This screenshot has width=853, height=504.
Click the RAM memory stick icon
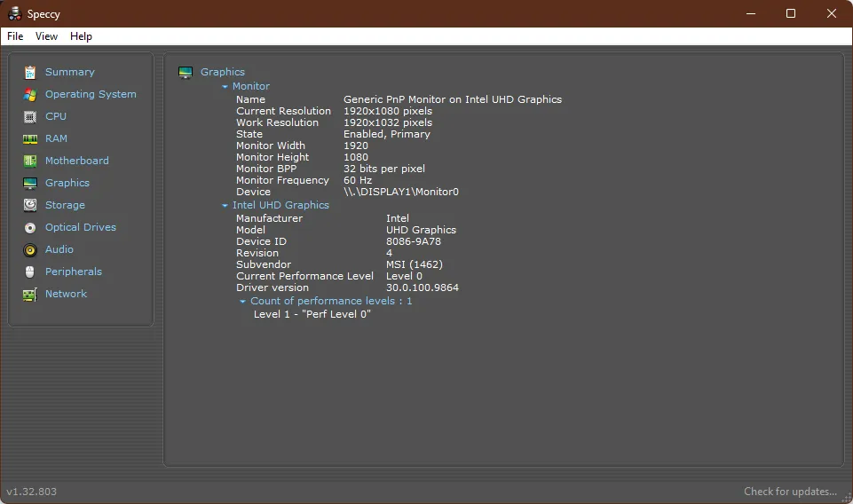(30, 139)
